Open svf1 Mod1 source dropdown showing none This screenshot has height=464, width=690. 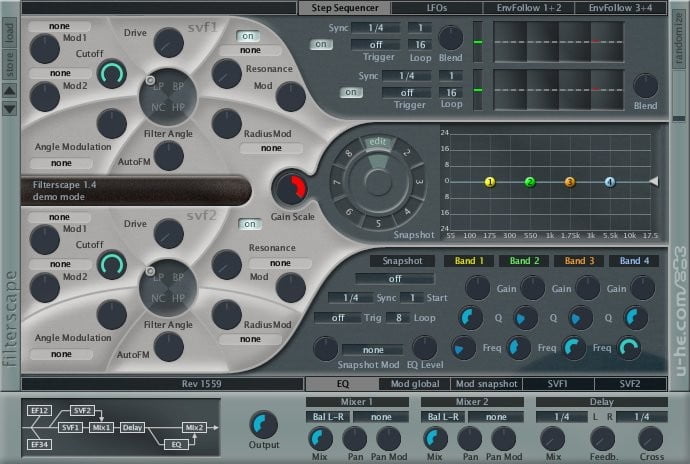[59, 26]
